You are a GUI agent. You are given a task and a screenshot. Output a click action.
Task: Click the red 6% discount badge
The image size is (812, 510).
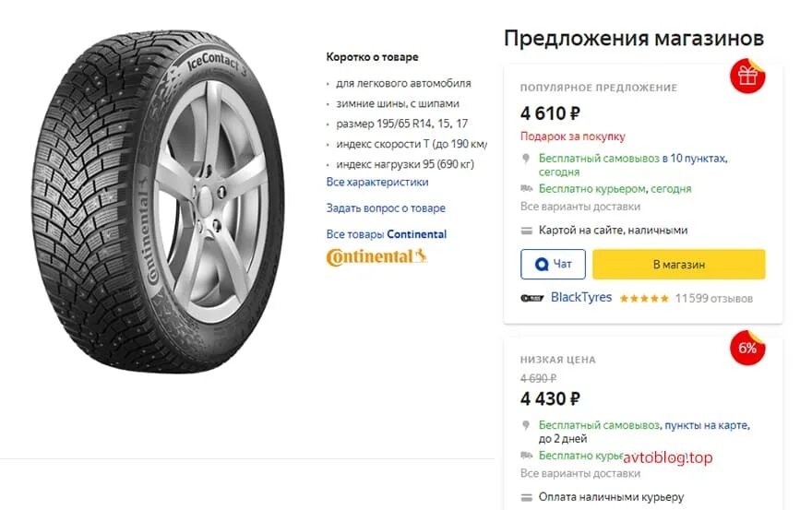click(747, 348)
